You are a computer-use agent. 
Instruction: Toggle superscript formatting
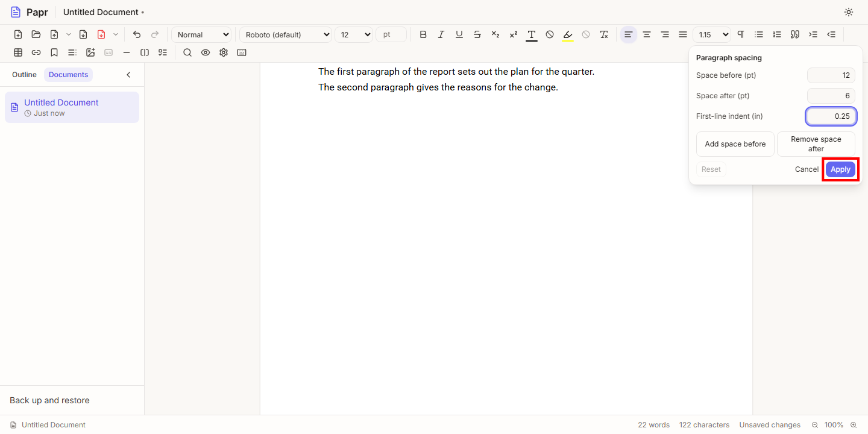pyautogui.click(x=514, y=34)
